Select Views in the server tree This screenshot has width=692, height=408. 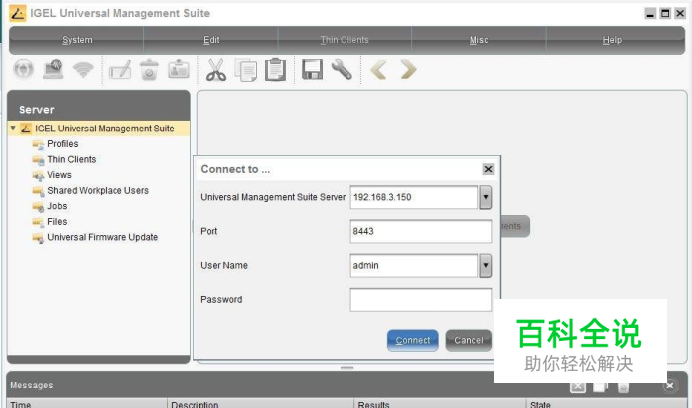[59, 175]
